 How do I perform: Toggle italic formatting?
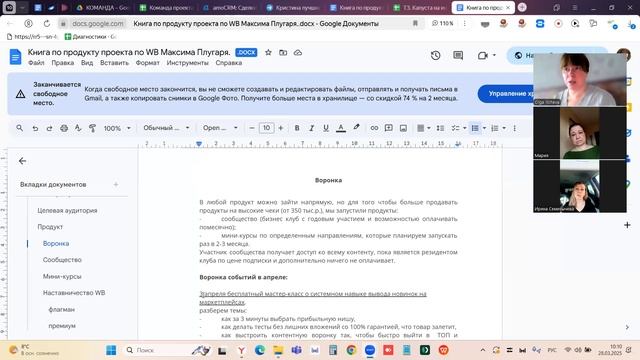pyautogui.click(x=311, y=128)
